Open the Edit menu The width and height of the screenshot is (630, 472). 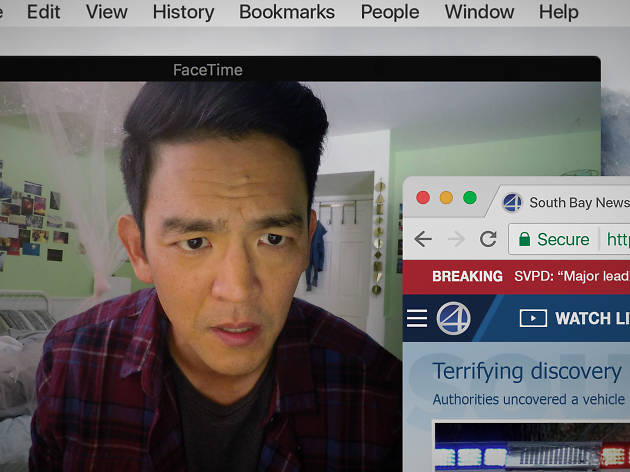coord(43,12)
